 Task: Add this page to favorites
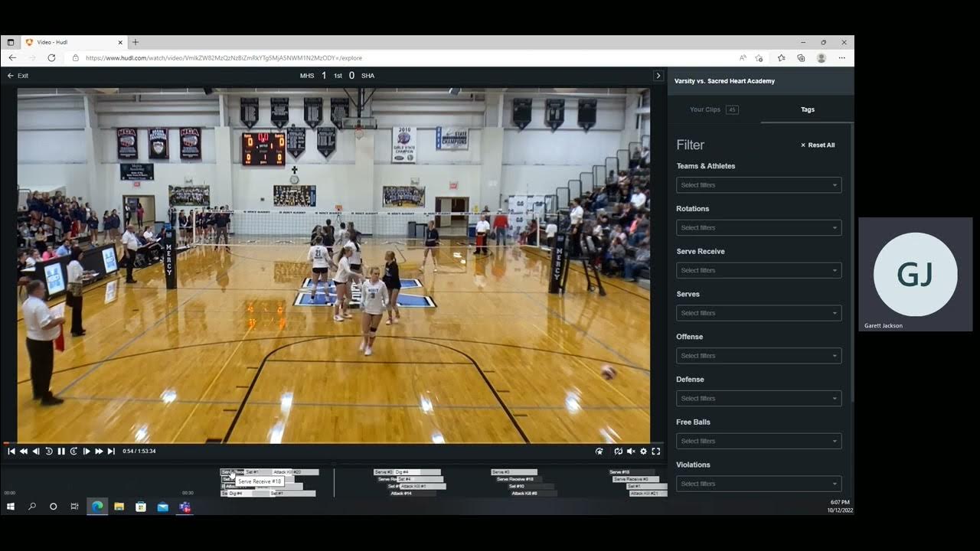[x=759, y=57]
